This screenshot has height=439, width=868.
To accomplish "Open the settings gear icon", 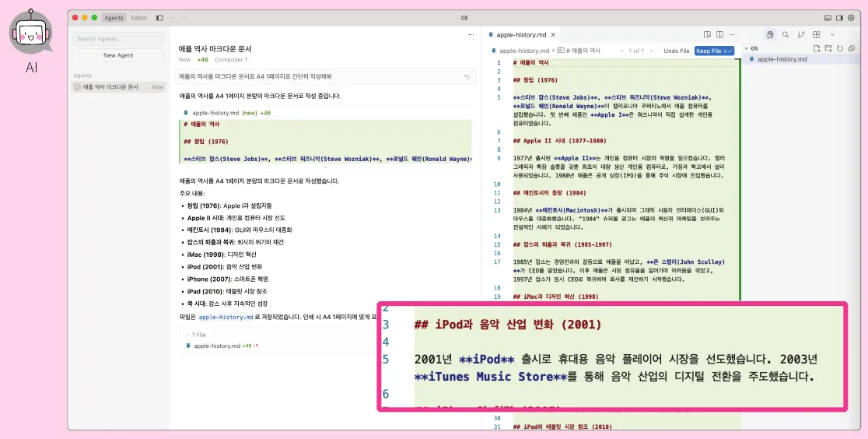I will pyautogui.click(x=852, y=18).
